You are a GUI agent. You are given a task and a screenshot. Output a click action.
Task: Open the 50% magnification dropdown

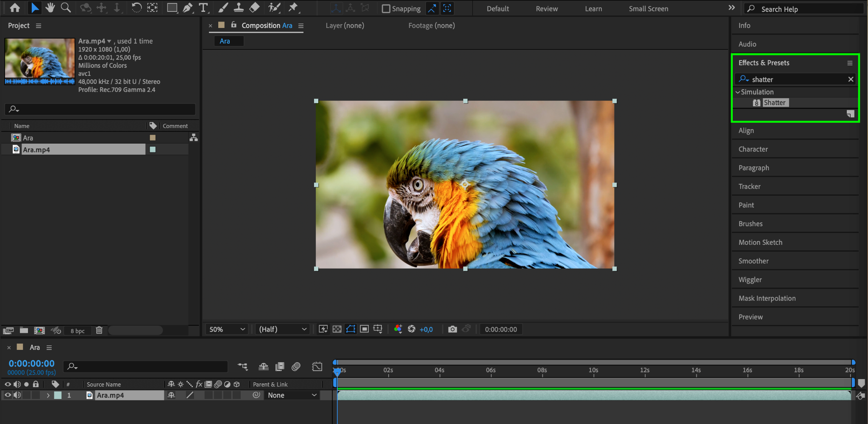click(x=227, y=329)
